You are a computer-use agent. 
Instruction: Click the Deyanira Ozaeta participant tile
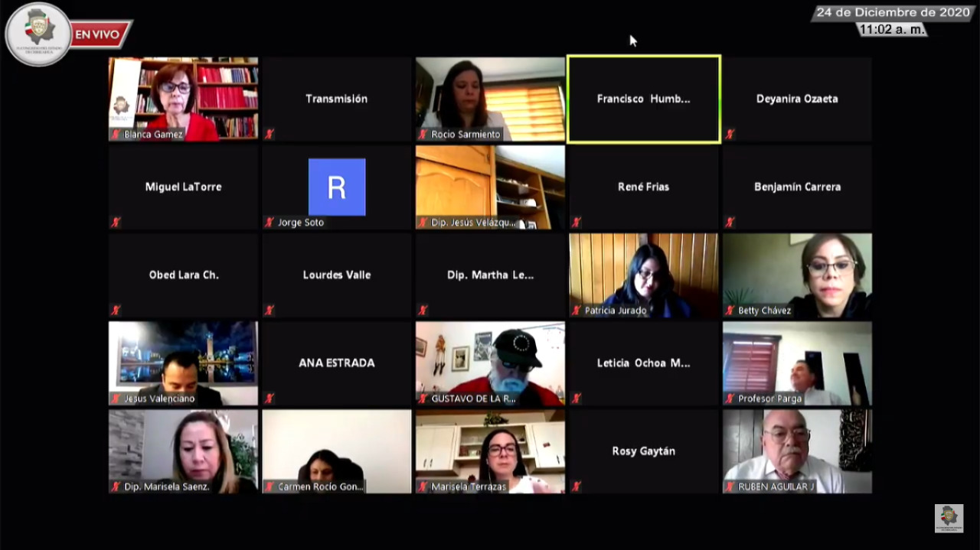pyautogui.click(x=796, y=99)
